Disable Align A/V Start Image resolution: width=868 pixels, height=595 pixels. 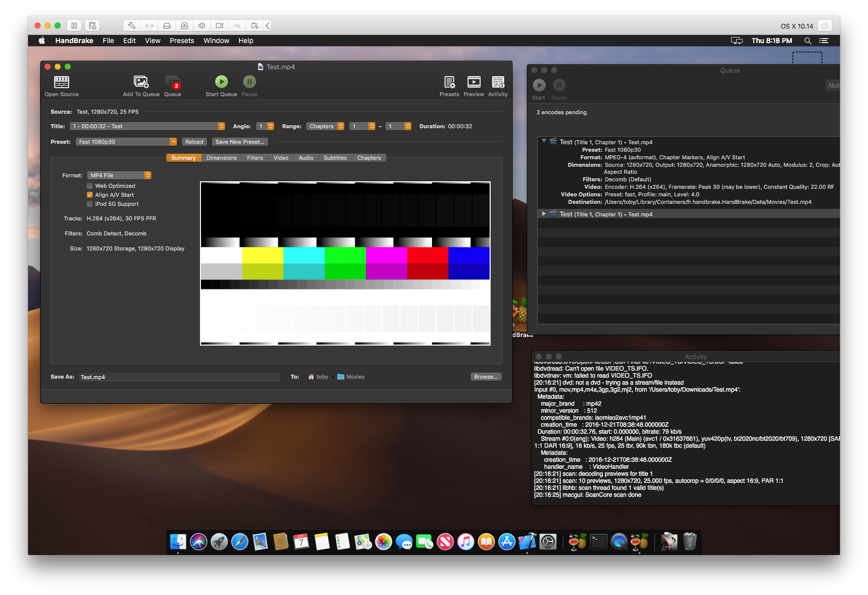(x=89, y=195)
